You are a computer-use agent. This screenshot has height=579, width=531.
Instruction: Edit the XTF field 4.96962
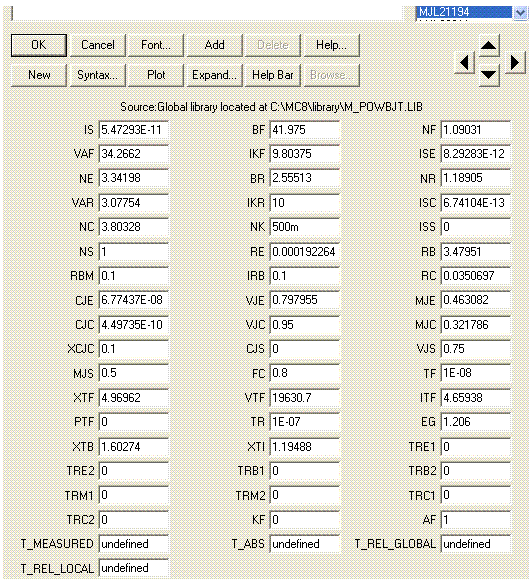tap(134, 398)
